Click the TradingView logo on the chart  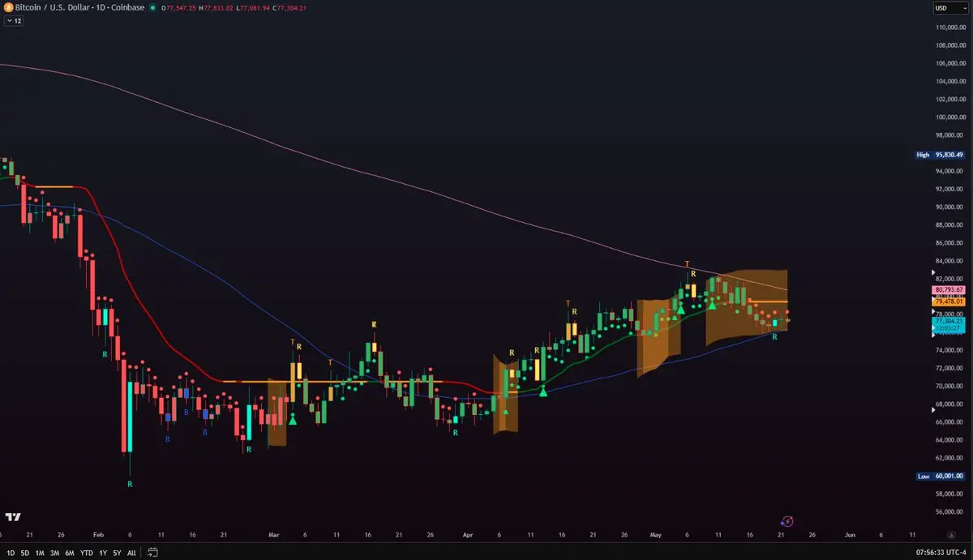[x=13, y=517]
